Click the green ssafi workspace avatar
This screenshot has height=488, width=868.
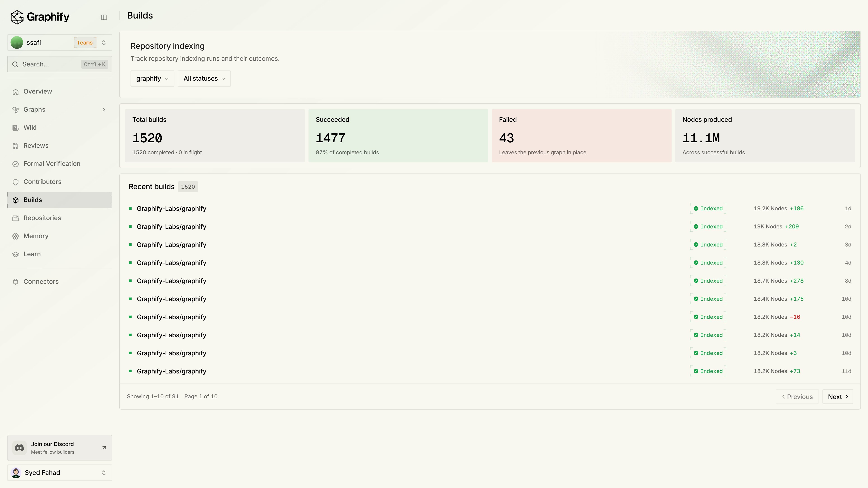17,42
